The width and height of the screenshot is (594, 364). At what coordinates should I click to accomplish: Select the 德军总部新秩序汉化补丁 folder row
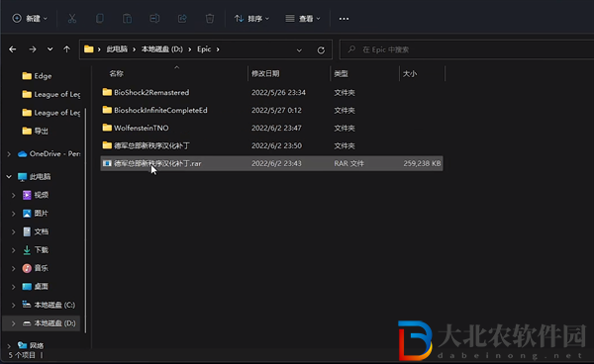click(x=271, y=145)
